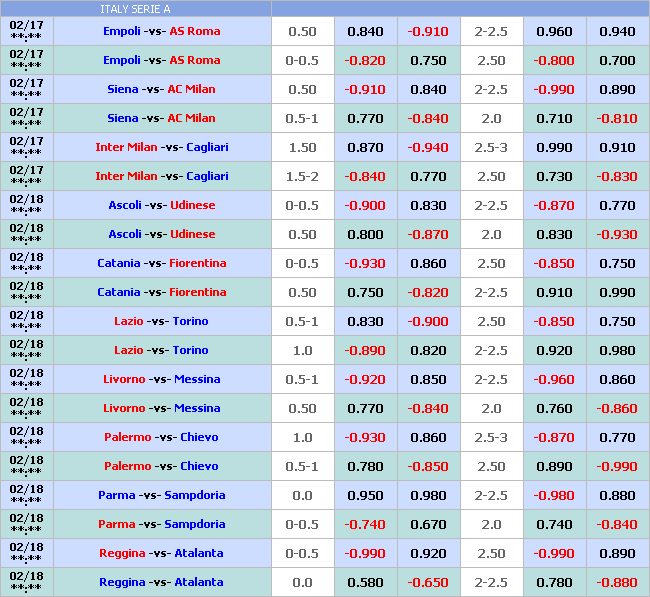Viewport: 650px width, 597px height.
Task: Choose the 0.960 over odds for Empoli match
Action: point(554,31)
